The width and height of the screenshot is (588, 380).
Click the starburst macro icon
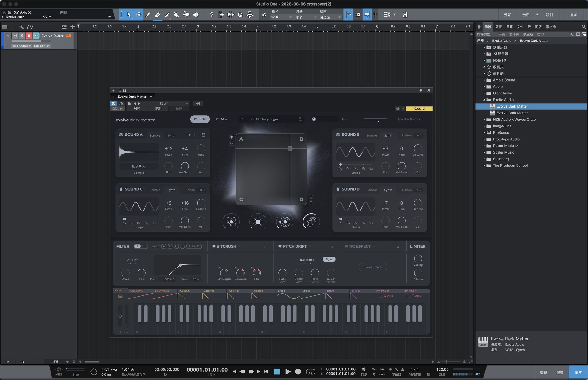[x=258, y=222]
